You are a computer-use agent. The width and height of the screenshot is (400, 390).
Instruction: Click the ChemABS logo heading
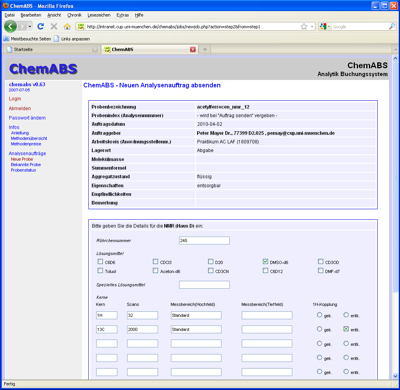tap(43, 69)
